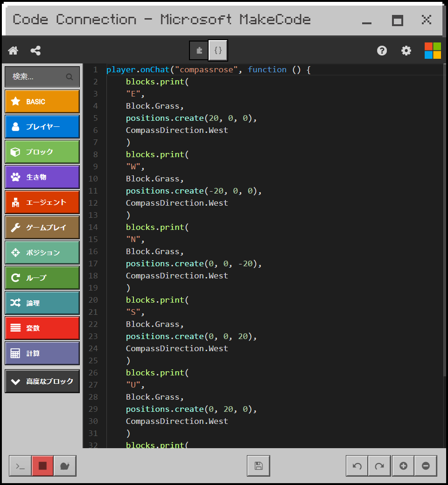
Task: Redo the last edit
Action: tap(379, 466)
